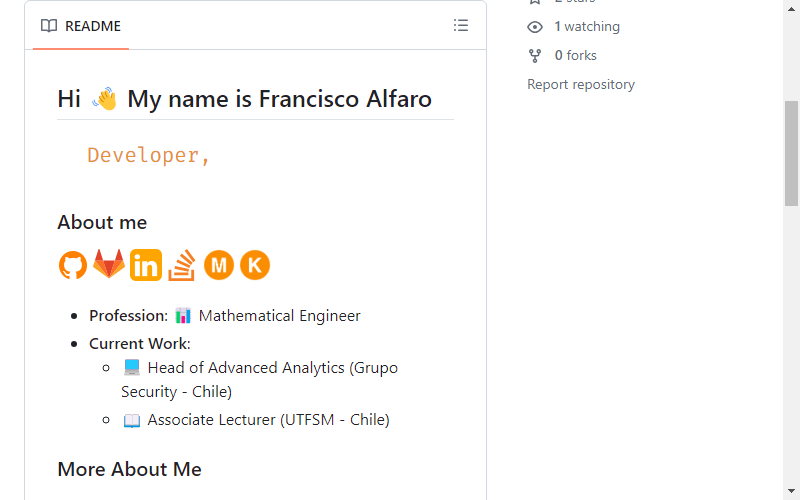This screenshot has height=500, width=800.
Task: Click the page scrollbar thumb
Action: coord(791,153)
